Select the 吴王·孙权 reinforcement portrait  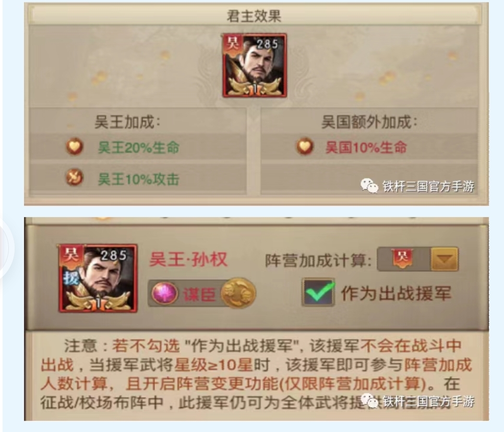coord(98,279)
